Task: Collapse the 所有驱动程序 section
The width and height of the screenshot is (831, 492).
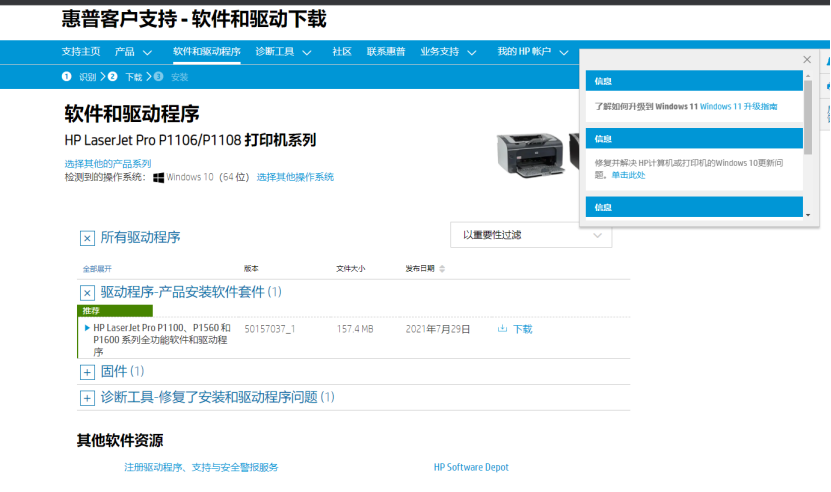Action: coord(87,238)
